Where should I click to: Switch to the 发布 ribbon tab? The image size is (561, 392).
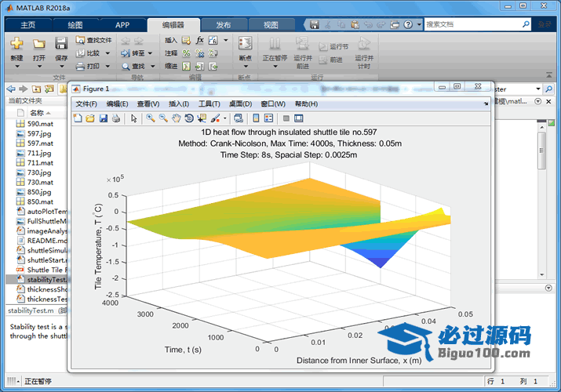(x=224, y=25)
